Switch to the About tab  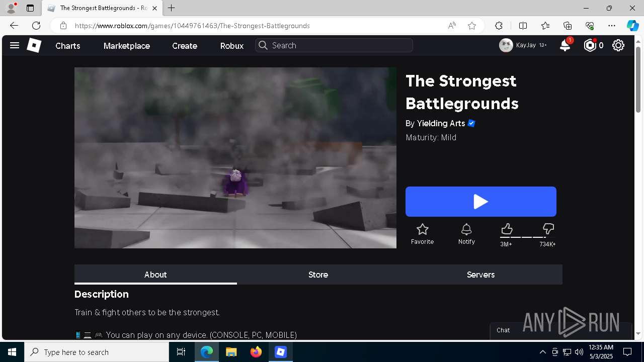click(155, 275)
